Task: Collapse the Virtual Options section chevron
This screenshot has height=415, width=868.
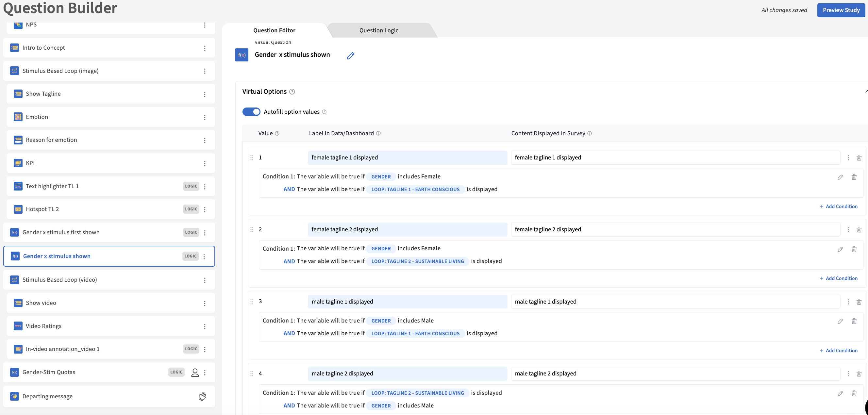Action: (x=866, y=91)
